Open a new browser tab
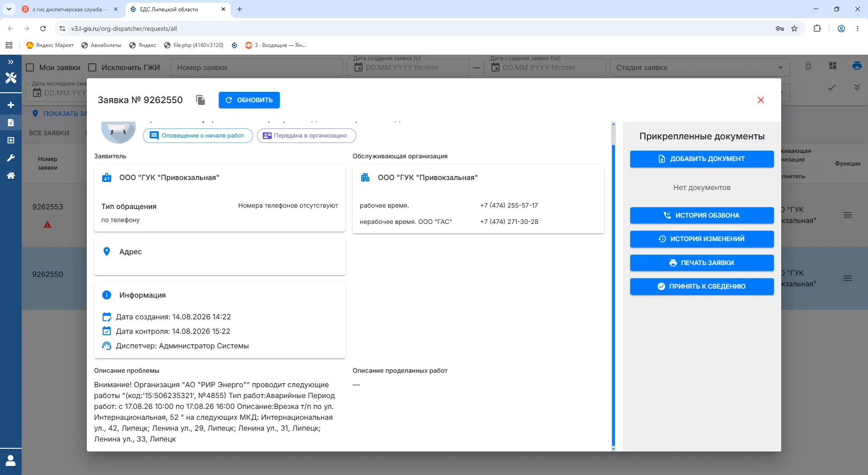Viewport: 868px width, 475px height. tap(240, 9)
